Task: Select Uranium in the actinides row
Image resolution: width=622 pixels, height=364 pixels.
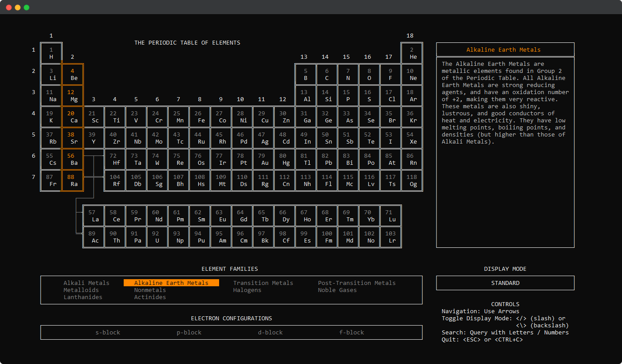Action: point(157,237)
